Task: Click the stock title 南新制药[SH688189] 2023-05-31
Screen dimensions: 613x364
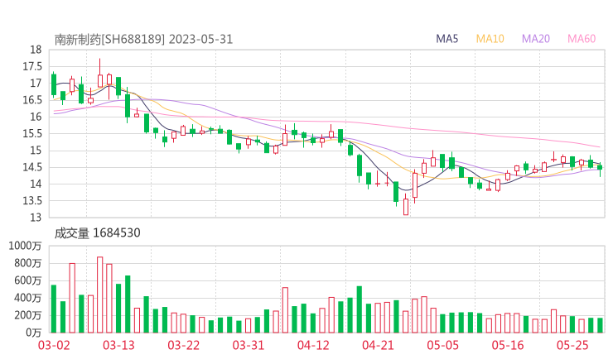Action: 143,39
